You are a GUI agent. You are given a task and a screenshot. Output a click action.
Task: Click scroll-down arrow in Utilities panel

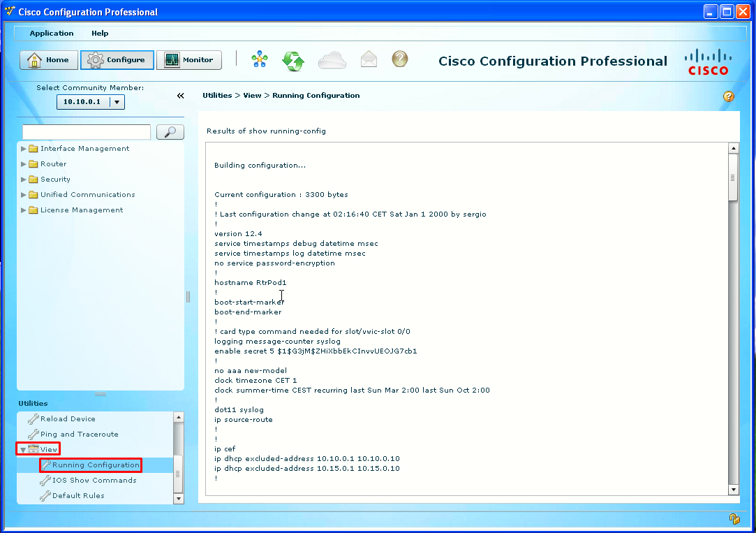click(179, 499)
